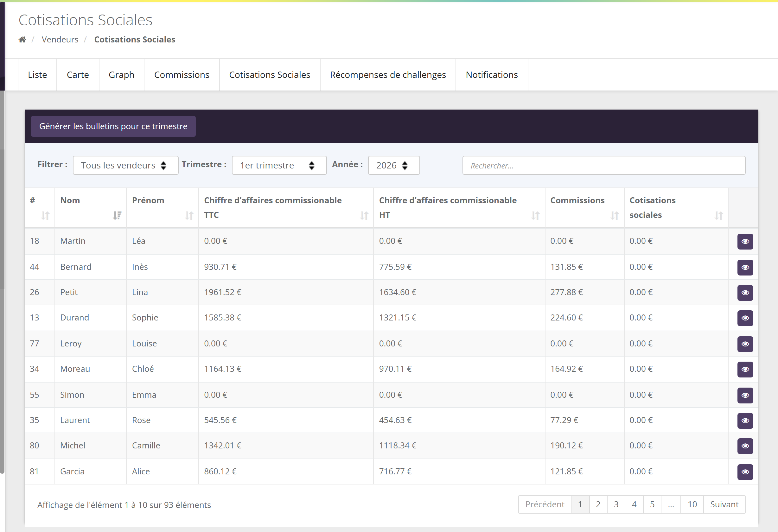Open the Récompenses de challenges tab

388,75
